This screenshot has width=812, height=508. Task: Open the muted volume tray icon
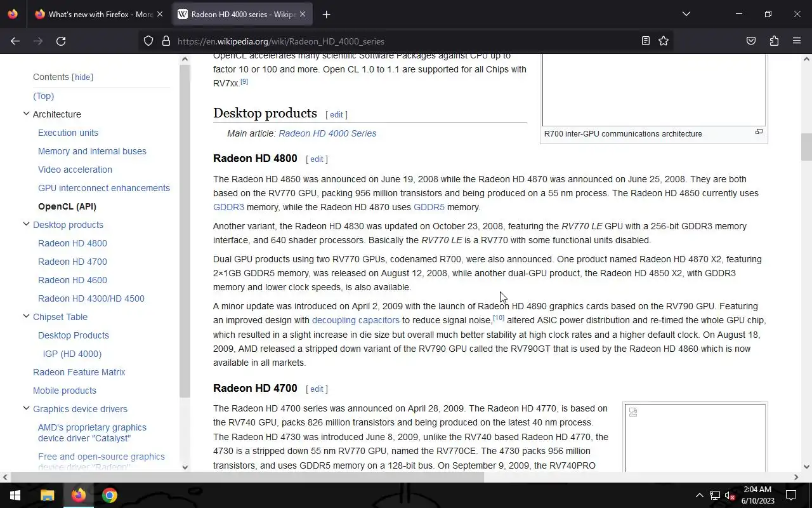click(730, 495)
